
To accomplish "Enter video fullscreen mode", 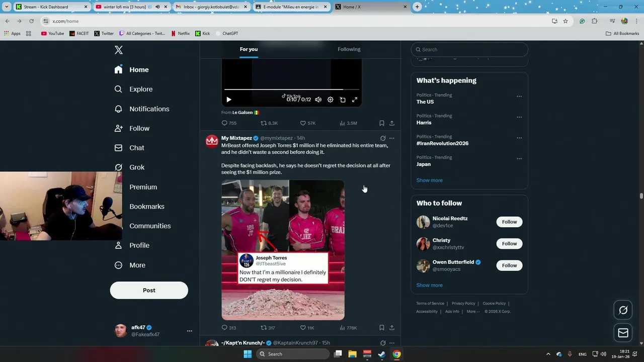I will pyautogui.click(x=355, y=100).
